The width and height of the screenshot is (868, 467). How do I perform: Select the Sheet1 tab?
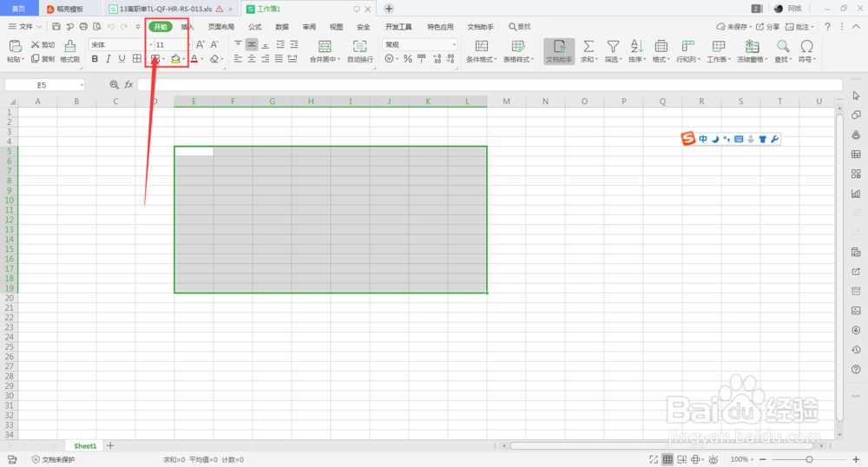[85, 446]
